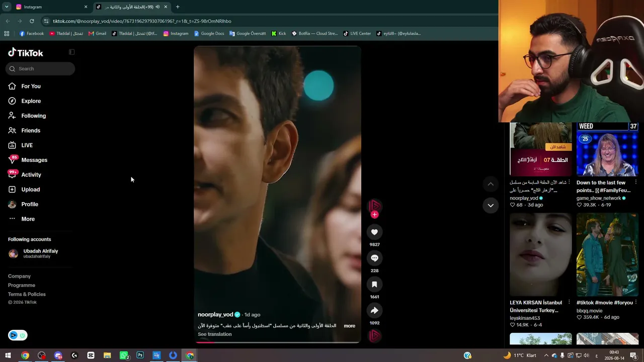Viewport: 644px width, 362px height.
Task: Open WhatsApp from the taskbar
Action: (124, 355)
